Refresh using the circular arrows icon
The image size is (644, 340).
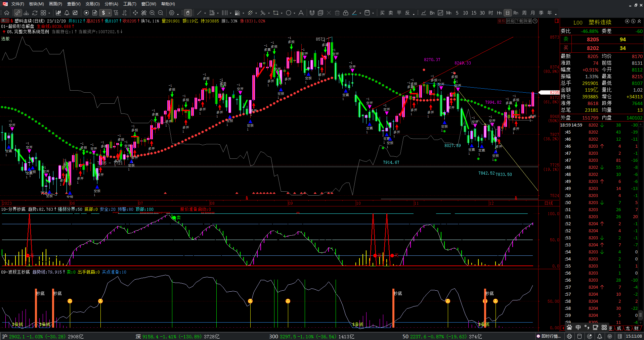click(x=35, y=13)
